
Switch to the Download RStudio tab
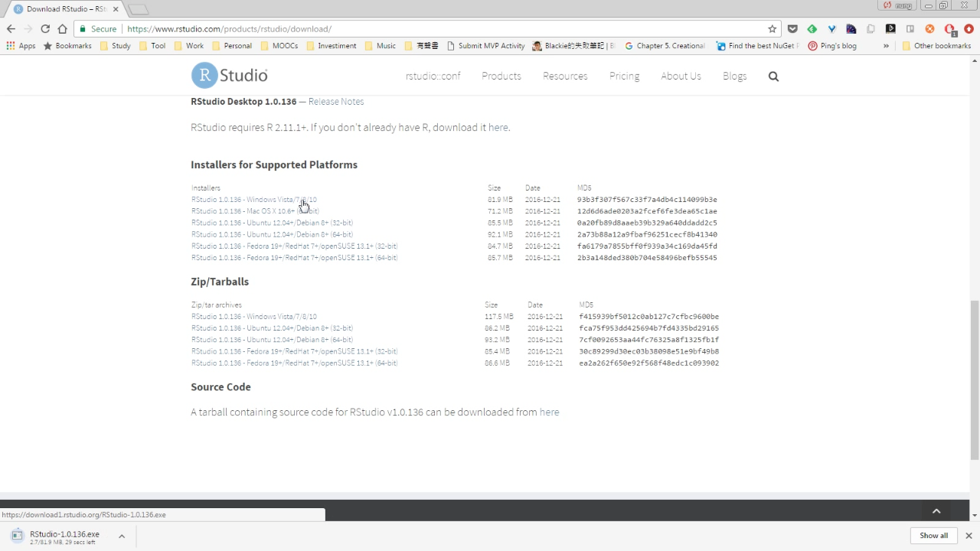66,9
